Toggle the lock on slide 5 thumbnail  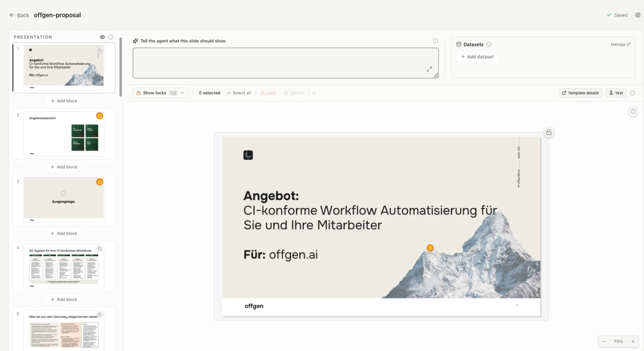(x=99, y=314)
